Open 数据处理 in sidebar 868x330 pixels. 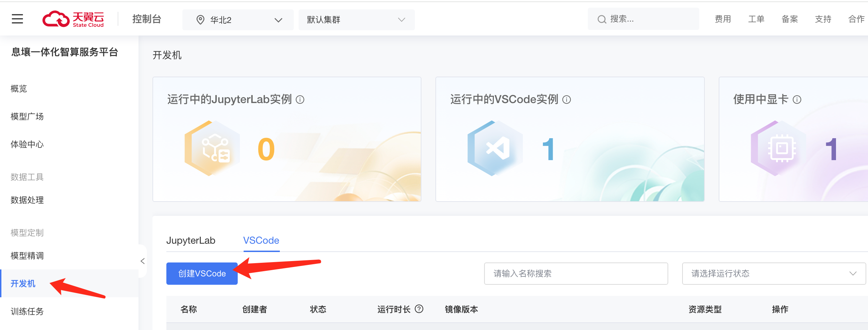[x=27, y=200]
